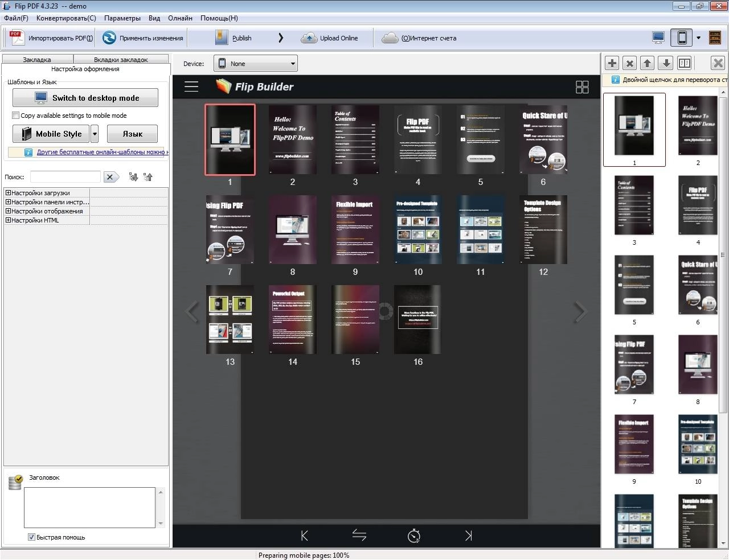Start auto flip with the stopwatch icon
Screen dimensions: 729x560
point(414,536)
